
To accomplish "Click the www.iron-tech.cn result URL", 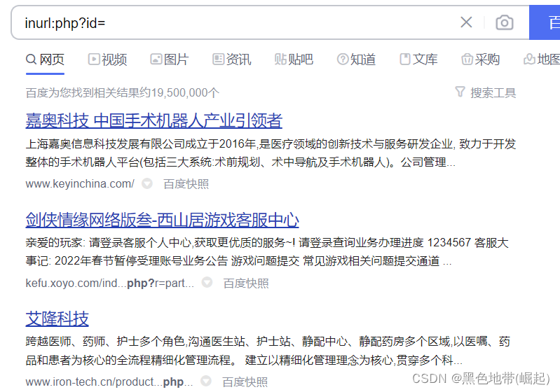I will [x=109, y=381].
